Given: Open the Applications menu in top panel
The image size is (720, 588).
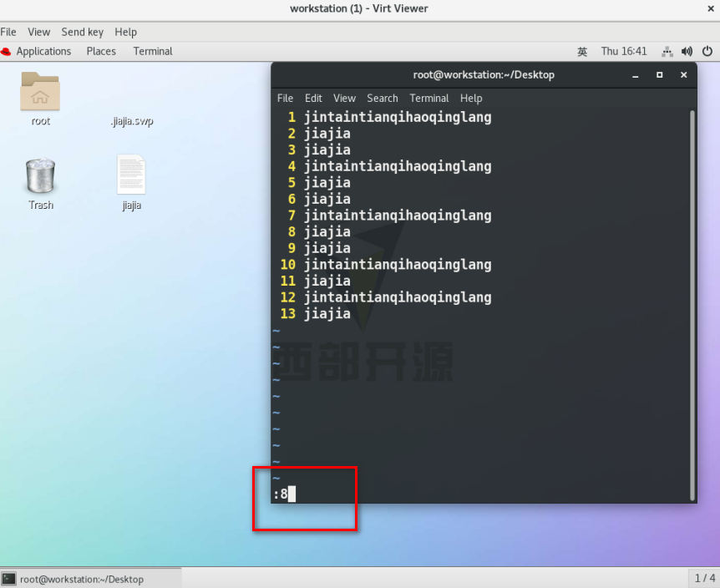Looking at the screenshot, I should tap(43, 52).
